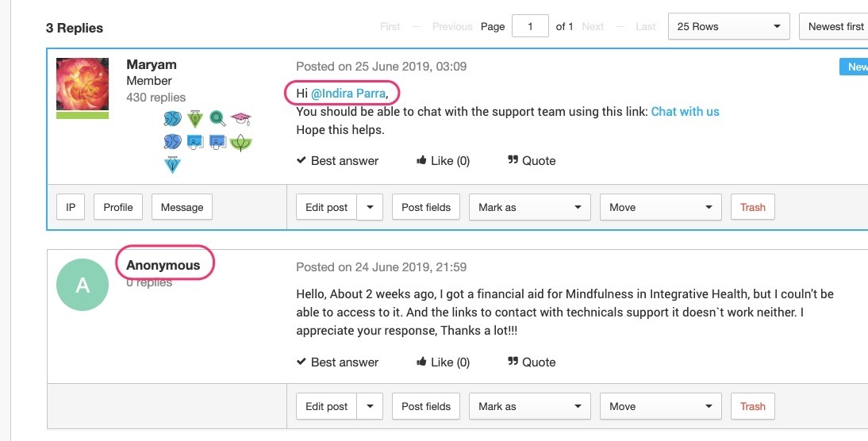Click the @Indira Parra mention link
This screenshot has height=441, width=868.
[x=348, y=94]
